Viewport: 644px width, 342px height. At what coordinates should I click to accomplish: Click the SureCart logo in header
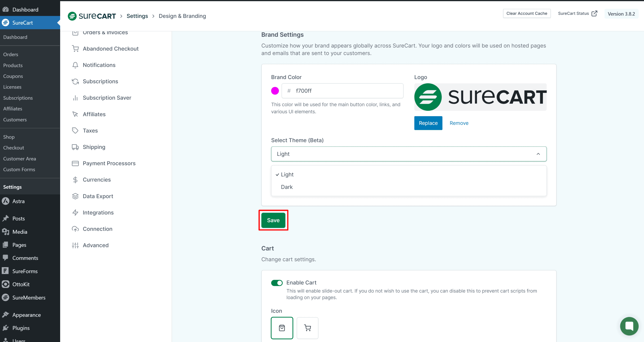pyautogui.click(x=92, y=16)
